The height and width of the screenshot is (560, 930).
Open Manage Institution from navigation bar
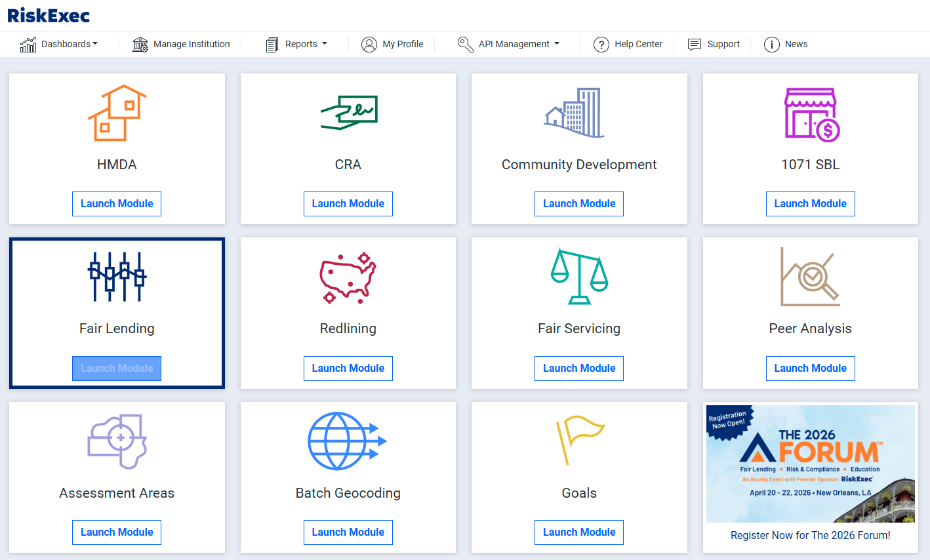coord(182,44)
